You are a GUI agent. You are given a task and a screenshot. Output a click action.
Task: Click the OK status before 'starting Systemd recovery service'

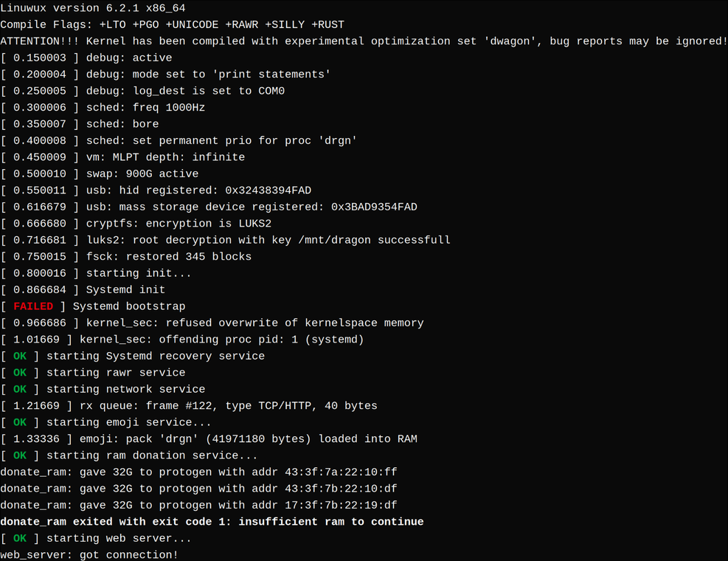coord(20,356)
